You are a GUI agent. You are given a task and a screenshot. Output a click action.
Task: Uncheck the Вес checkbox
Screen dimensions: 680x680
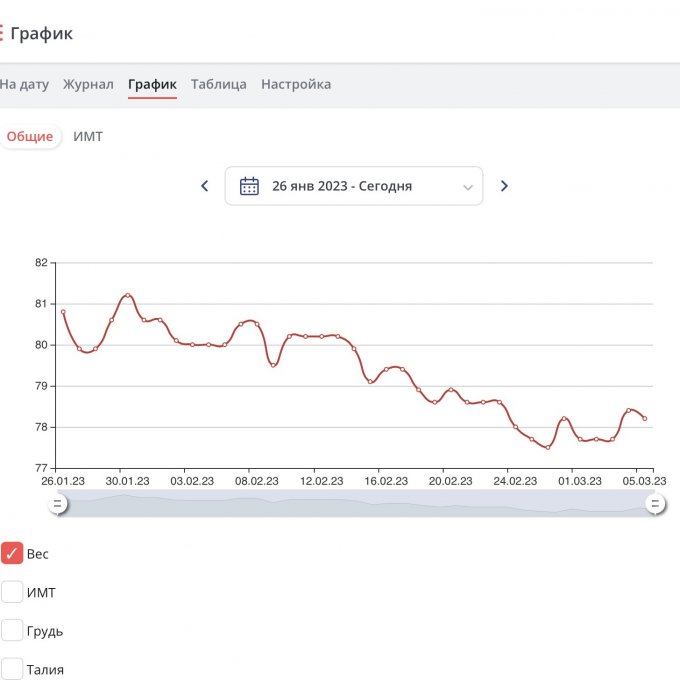[12, 553]
